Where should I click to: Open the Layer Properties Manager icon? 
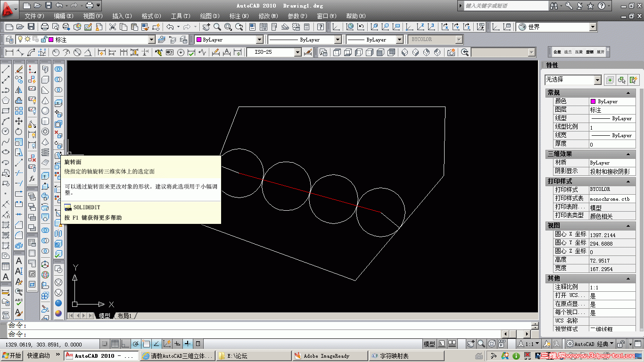(x=8, y=40)
